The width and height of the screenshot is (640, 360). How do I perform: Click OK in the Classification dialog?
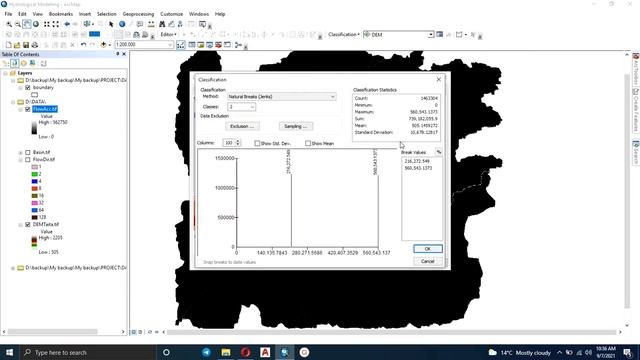pyautogui.click(x=427, y=249)
